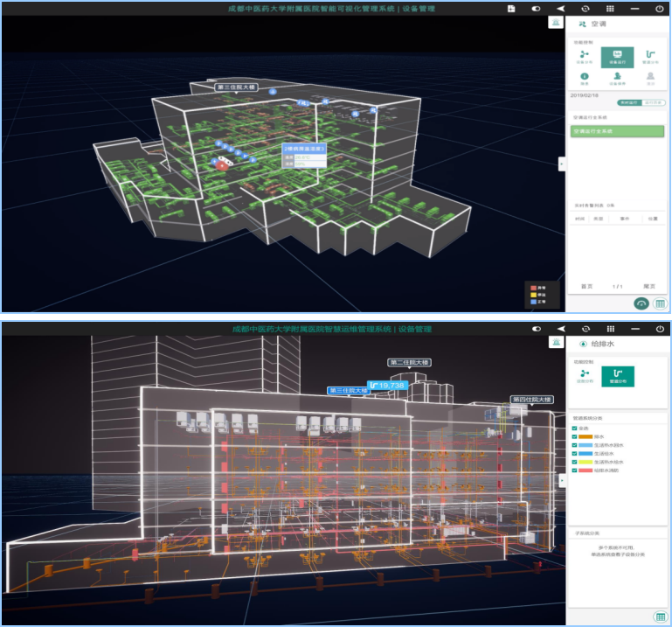Screen dimensions: 672x627
Task: Toggle the 全选 checkbox
Action: [573, 428]
